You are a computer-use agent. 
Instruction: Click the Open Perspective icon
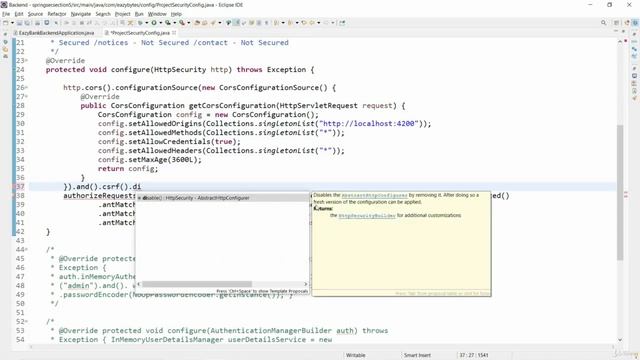coord(617,23)
